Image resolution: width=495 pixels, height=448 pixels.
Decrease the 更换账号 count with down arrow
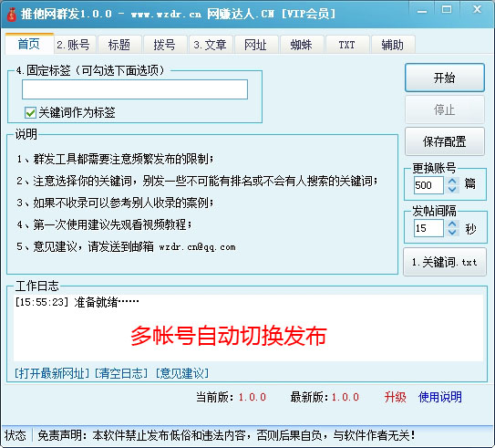point(452,189)
